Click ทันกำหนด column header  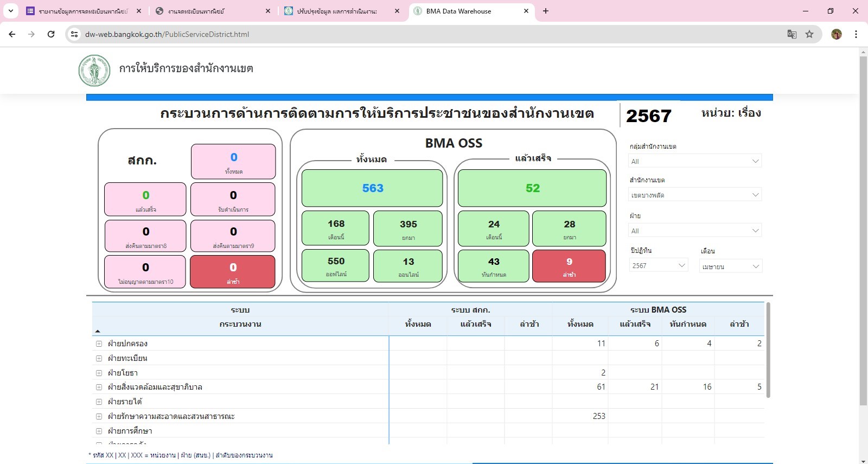pos(688,324)
